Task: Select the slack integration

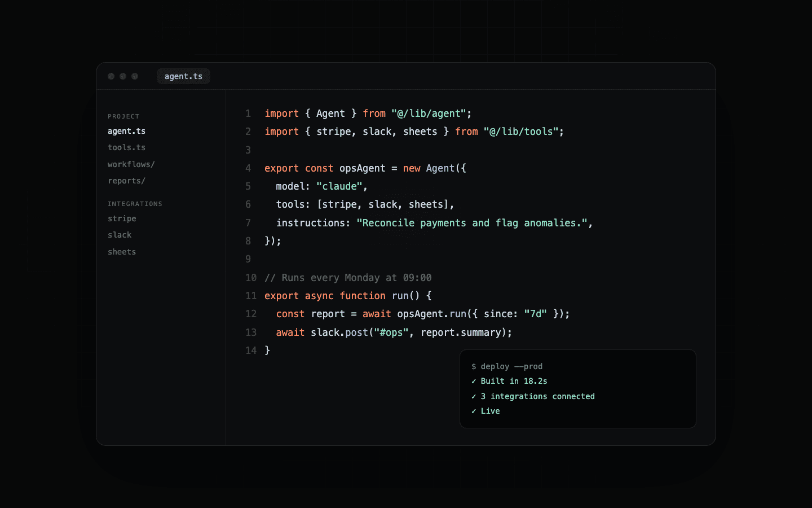Action: (120, 235)
